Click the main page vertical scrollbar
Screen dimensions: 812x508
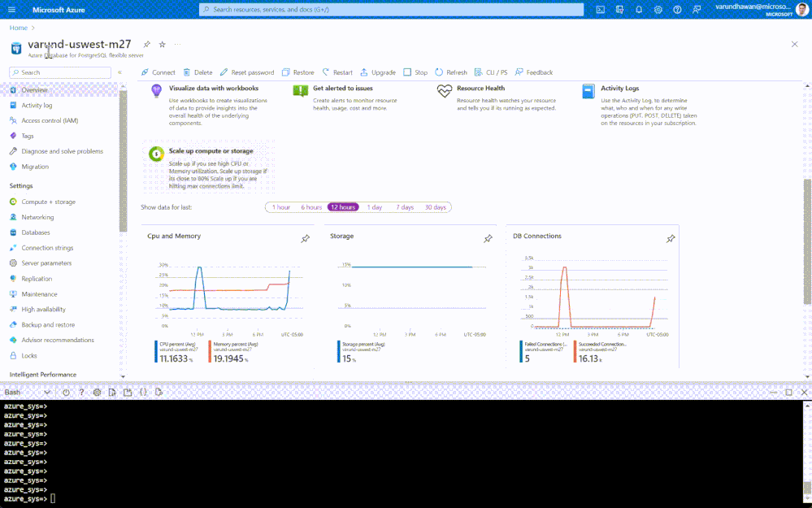(807, 241)
